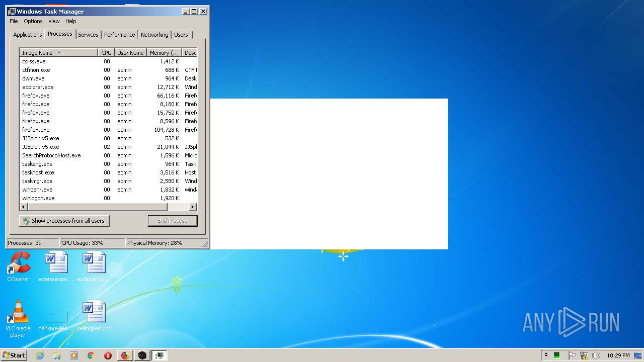The image size is (644, 362).
Task: Open Google Chrome from taskbar
Action: tap(91, 355)
